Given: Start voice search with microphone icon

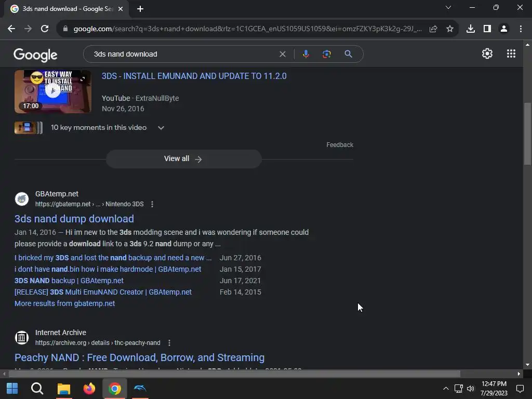Looking at the screenshot, I should click(305, 54).
